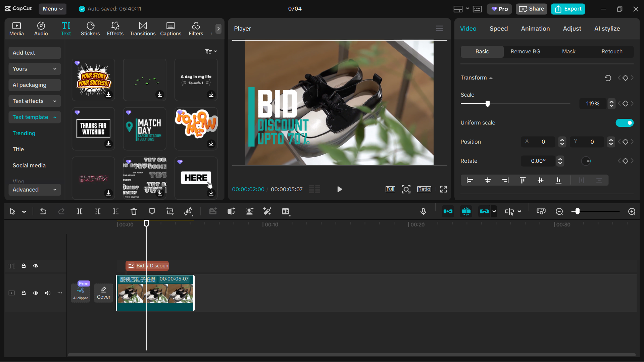Click the HD enhance icon on the toolbar
Screen dimensions: 644x362
coord(286,211)
